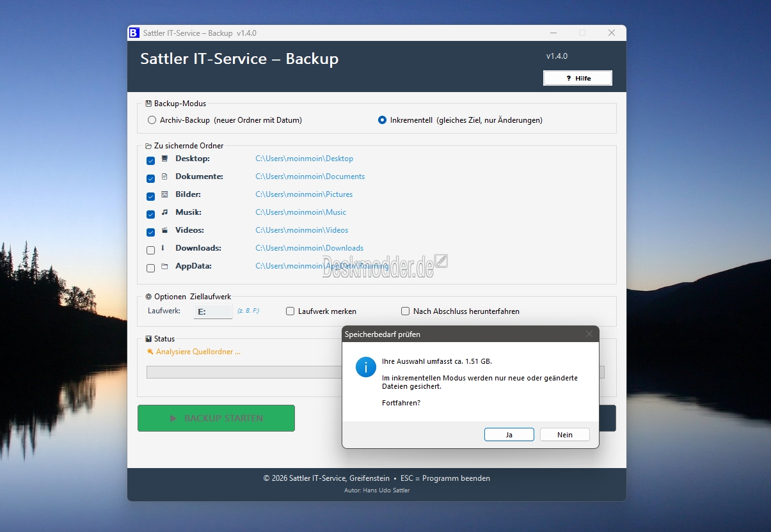Screen dimensions: 771x532
Task: Click the Desktop folder icon
Action: pos(164,159)
